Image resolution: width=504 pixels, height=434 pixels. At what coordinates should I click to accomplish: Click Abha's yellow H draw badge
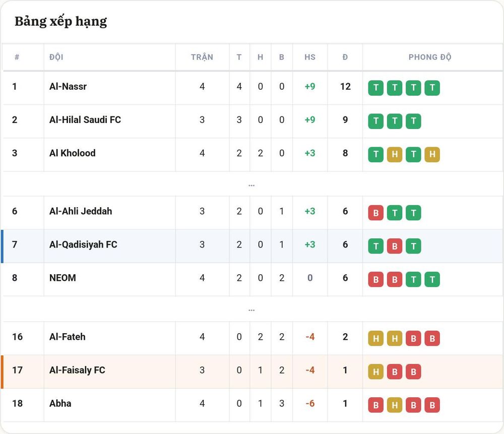395,405
